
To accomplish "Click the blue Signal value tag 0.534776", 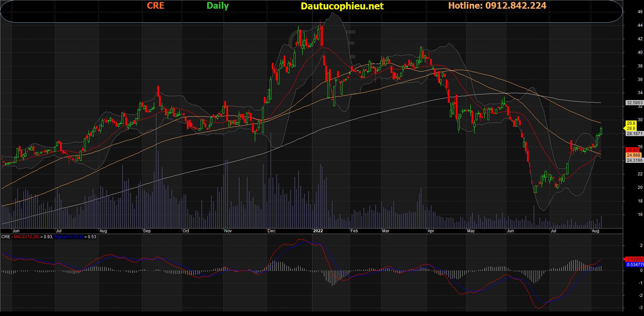I will (x=635, y=265).
